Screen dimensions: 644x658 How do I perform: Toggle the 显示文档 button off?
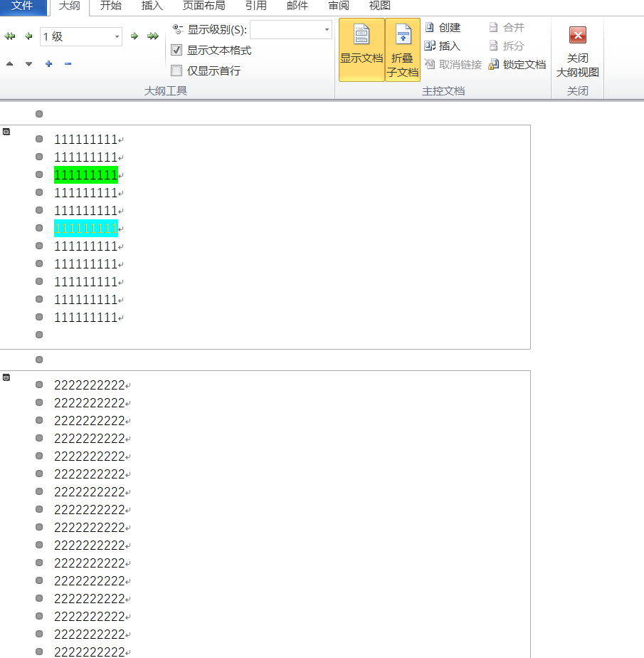(361, 48)
